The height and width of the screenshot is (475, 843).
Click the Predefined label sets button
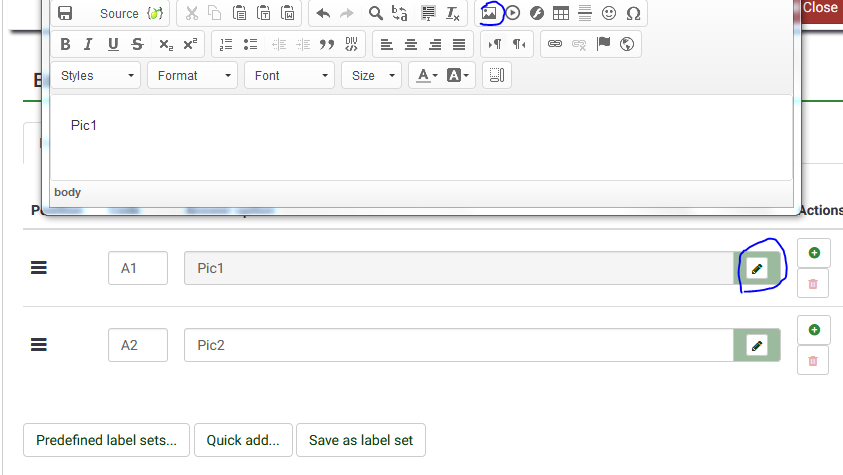(x=106, y=440)
